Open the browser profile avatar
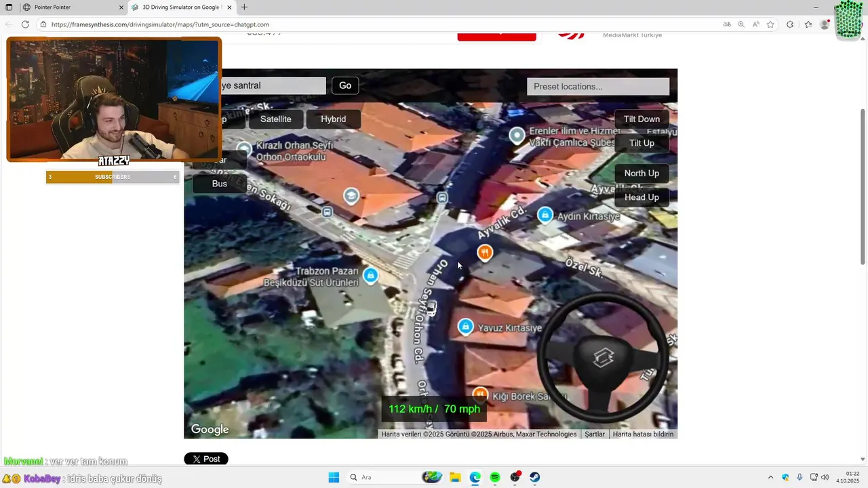 825,24
